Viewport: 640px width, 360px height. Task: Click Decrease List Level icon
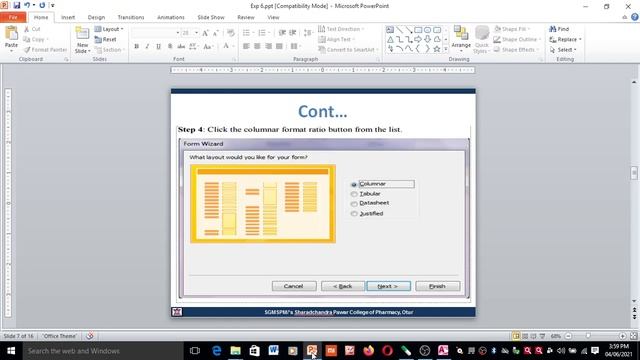point(282,33)
